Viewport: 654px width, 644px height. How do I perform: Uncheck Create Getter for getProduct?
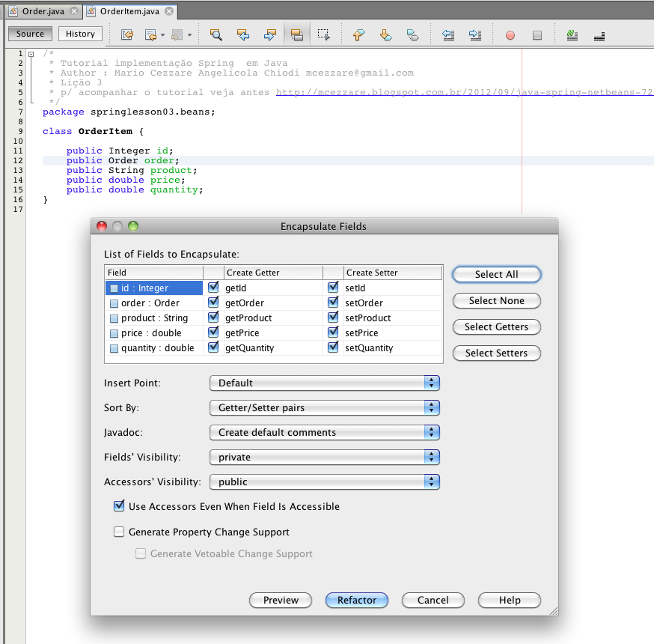tap(213, 318)
